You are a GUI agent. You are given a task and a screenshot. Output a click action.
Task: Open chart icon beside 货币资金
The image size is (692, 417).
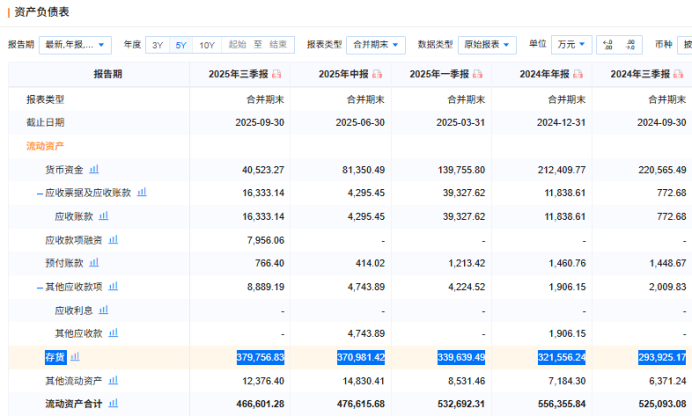click(x=94, y=169)
